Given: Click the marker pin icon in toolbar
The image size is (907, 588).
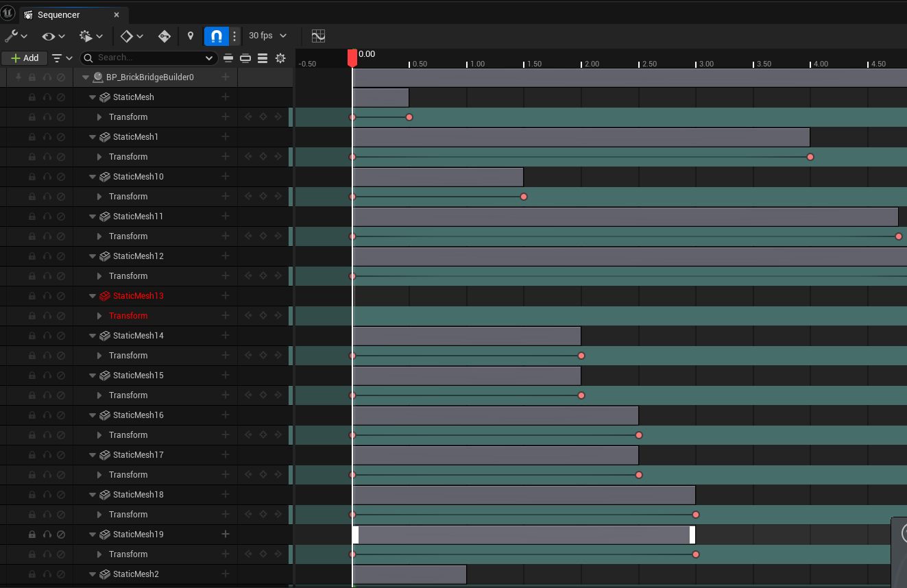Looking at the screenshot, I should pyautogui.click(x=191, y=36).
